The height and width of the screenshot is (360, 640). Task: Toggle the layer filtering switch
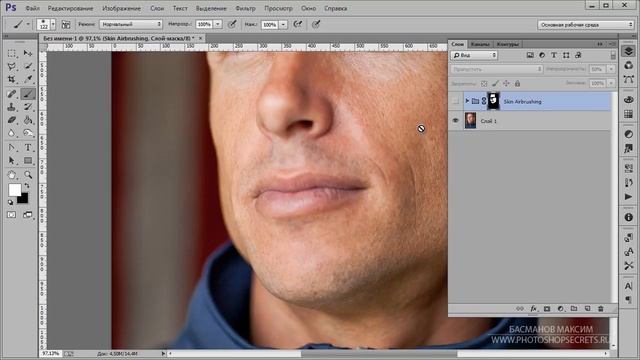613,55
